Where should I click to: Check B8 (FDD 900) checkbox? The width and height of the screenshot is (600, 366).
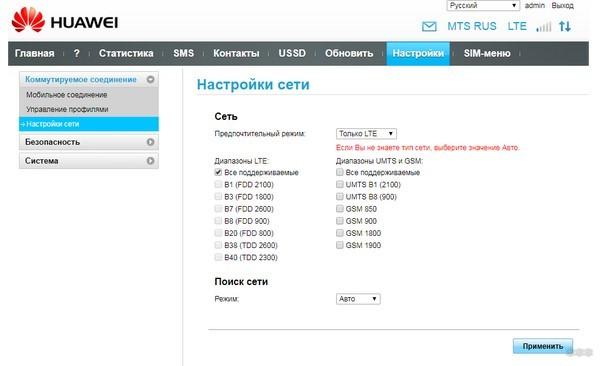[x=218, y=221]
